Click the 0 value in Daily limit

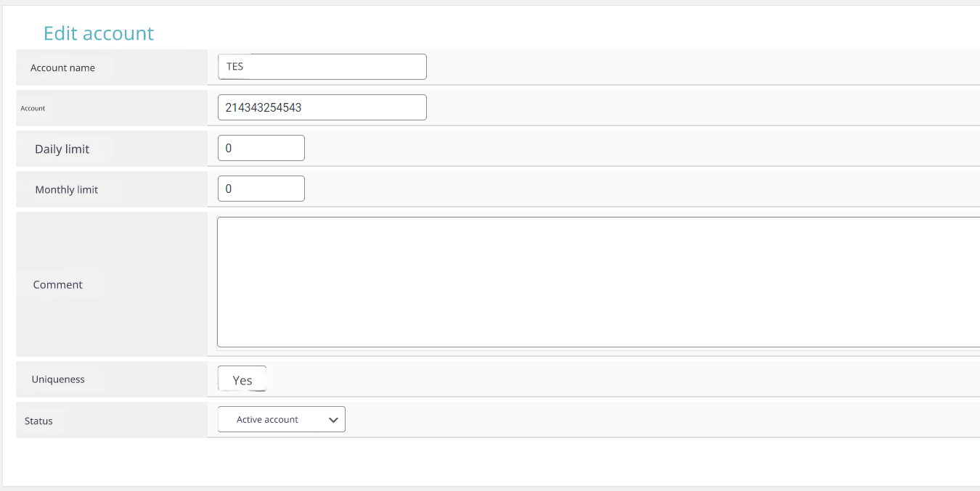click(229, 148)
